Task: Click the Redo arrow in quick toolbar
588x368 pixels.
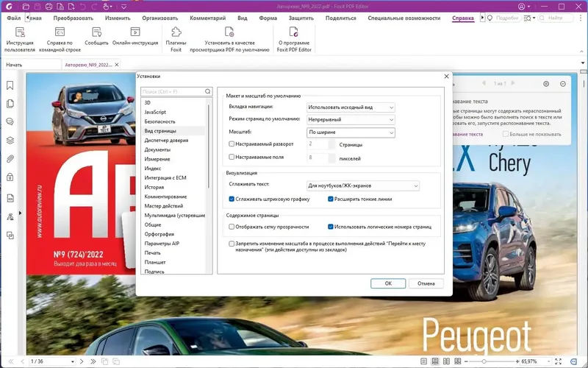Action: [95, 7]
